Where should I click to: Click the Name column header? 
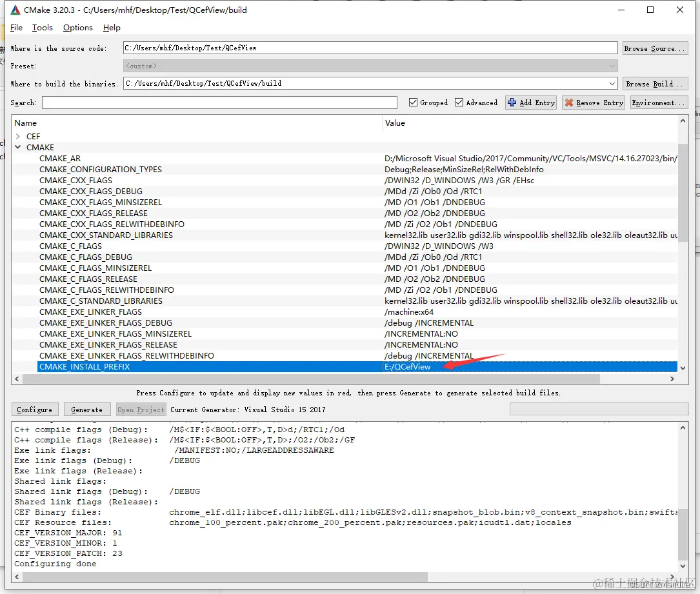[x=25, y=123]
